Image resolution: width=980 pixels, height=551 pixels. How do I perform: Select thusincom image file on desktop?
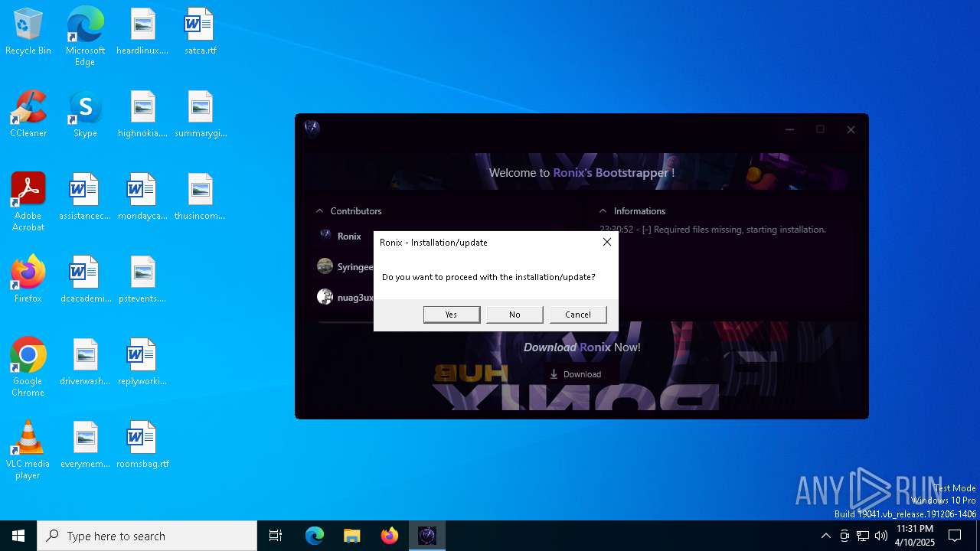(x=200, y=197)
